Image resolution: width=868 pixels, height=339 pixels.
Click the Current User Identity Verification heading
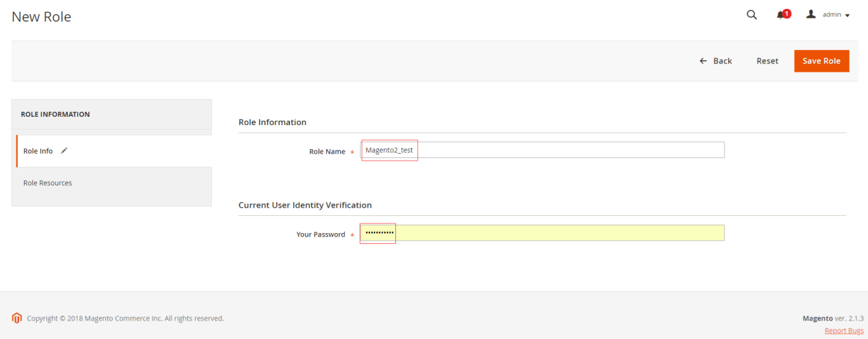coord(304,205)
